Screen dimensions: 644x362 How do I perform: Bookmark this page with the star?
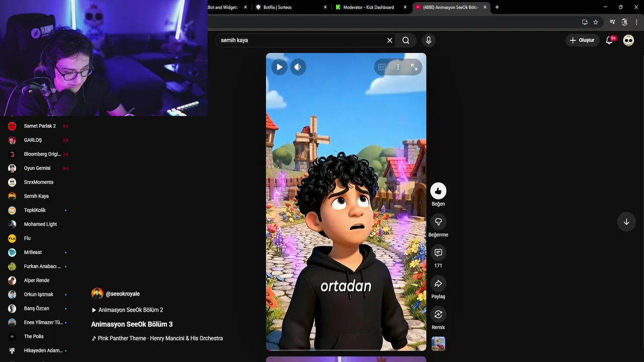pos(596,22)
